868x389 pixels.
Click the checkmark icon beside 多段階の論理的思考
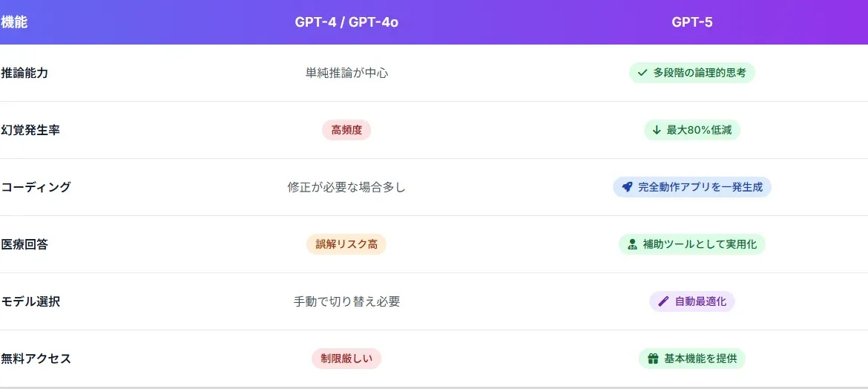642,73
